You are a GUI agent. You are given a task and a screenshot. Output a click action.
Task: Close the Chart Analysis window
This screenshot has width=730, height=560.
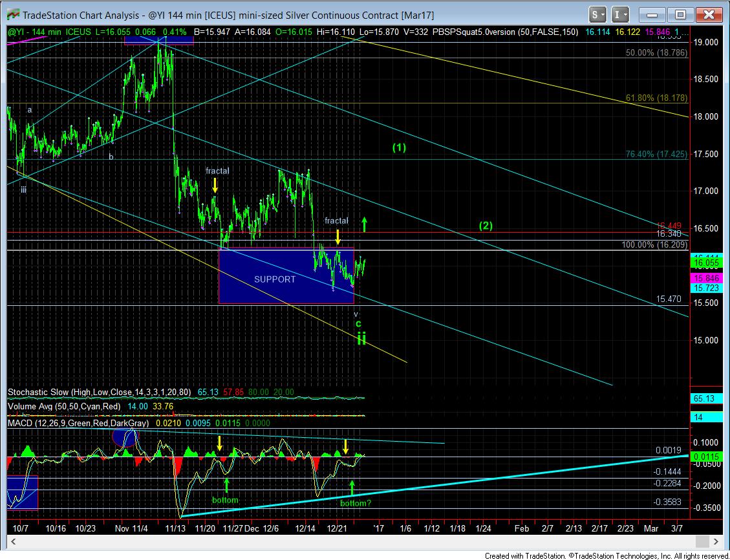pyautogui.click(x=709, y=15)
